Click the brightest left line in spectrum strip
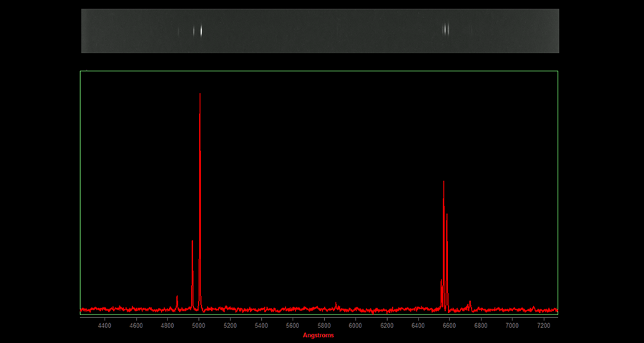Viewport: 644px width, 343px height. (201, 31)
